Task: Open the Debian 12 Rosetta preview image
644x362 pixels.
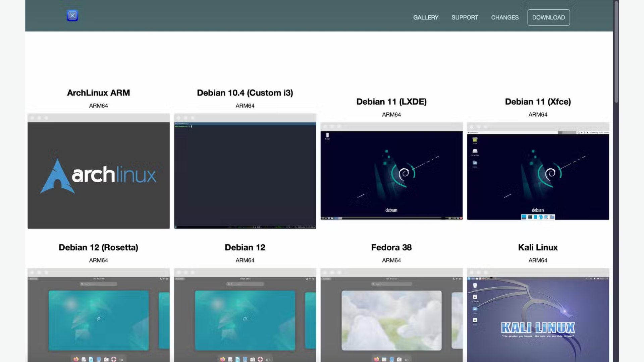Action: (x=99, y=315)
